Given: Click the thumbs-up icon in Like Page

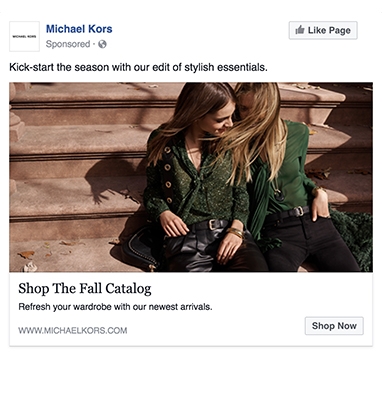Looking at the screenshot, I should tap(300, 30).
